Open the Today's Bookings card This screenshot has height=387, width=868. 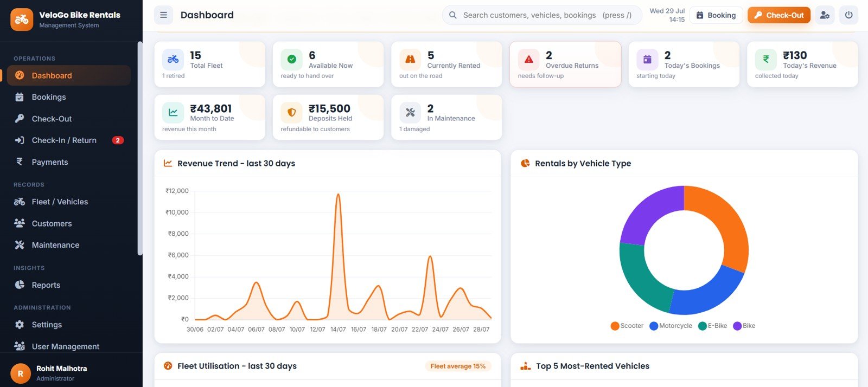[x=684, y=64]
